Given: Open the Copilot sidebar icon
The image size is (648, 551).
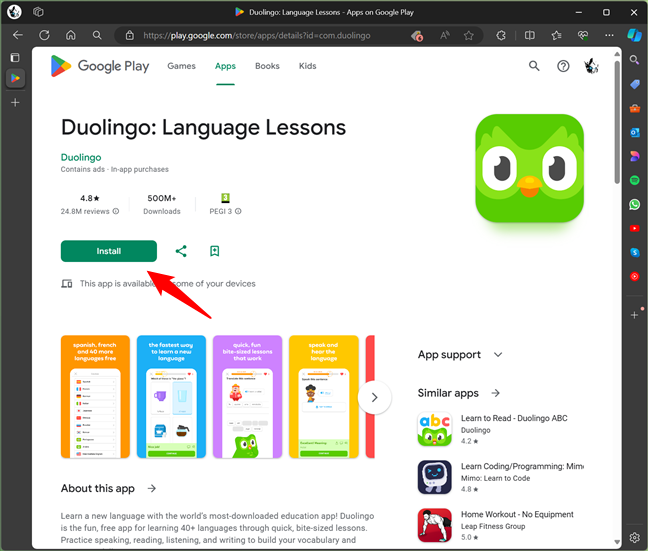Looking at the screenshot, I should [634, 35].
